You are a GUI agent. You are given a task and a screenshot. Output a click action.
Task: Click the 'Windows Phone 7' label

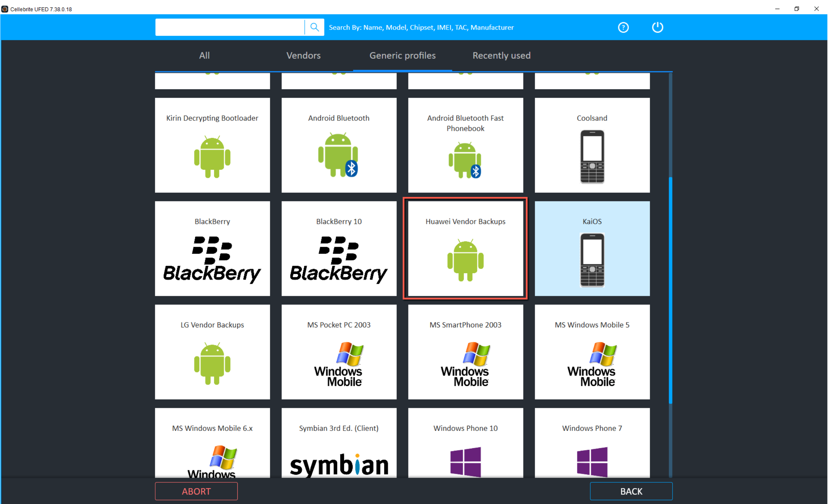[592, 428]
